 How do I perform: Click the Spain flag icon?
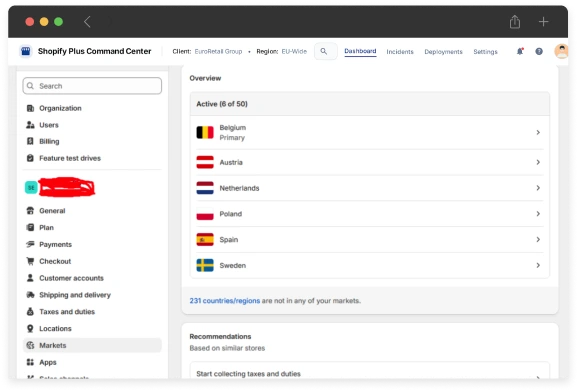205,240
